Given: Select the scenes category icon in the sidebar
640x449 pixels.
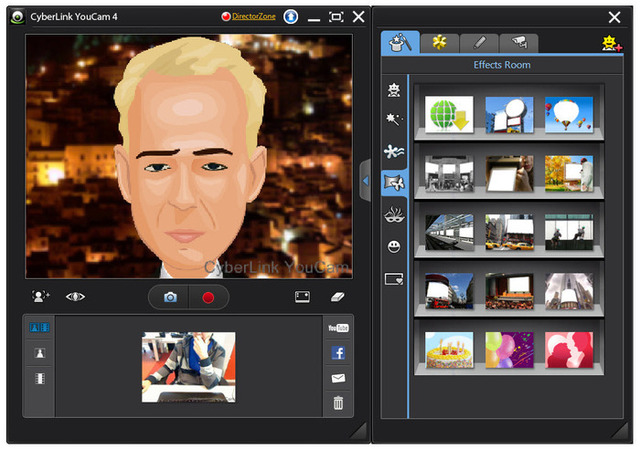Looking at the screenshot, I should [x=394, y=182].
